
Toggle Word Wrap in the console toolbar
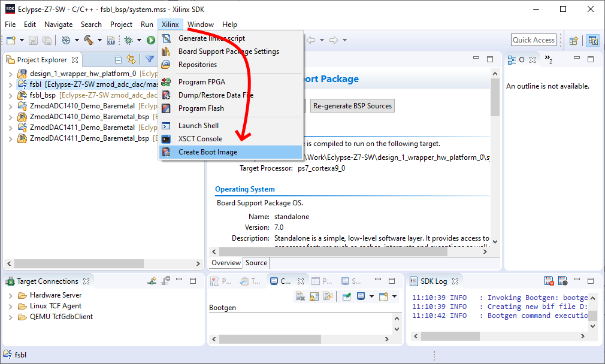pyautogui.click(x=328, y=296)
